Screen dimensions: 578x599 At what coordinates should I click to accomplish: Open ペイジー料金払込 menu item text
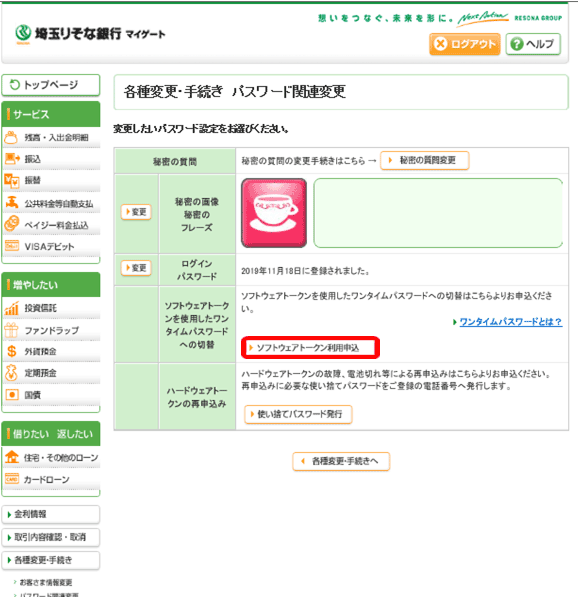click(57, 225)
